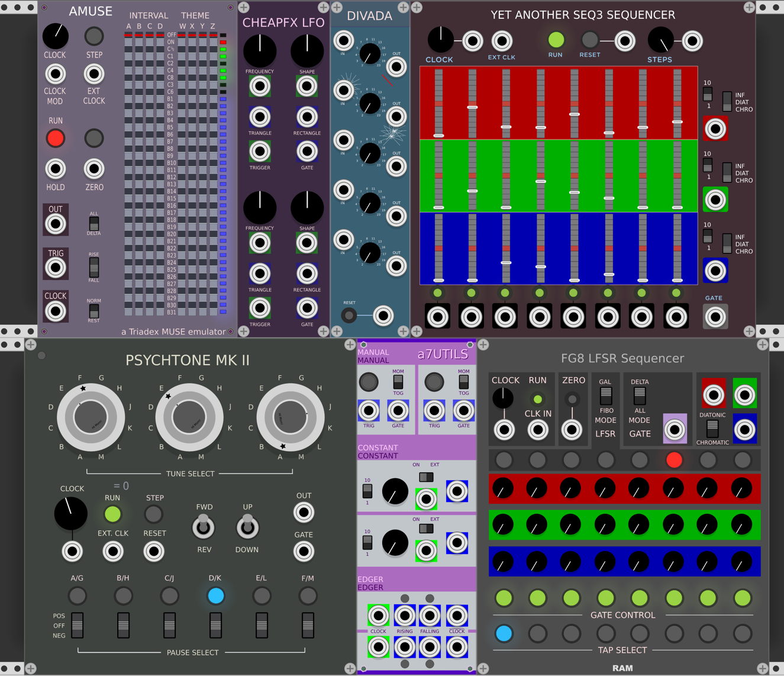Viewport: 784px width, 676px height.
Task: Turn the SEQ3 STEPS knob
Action: click(661, 40)
